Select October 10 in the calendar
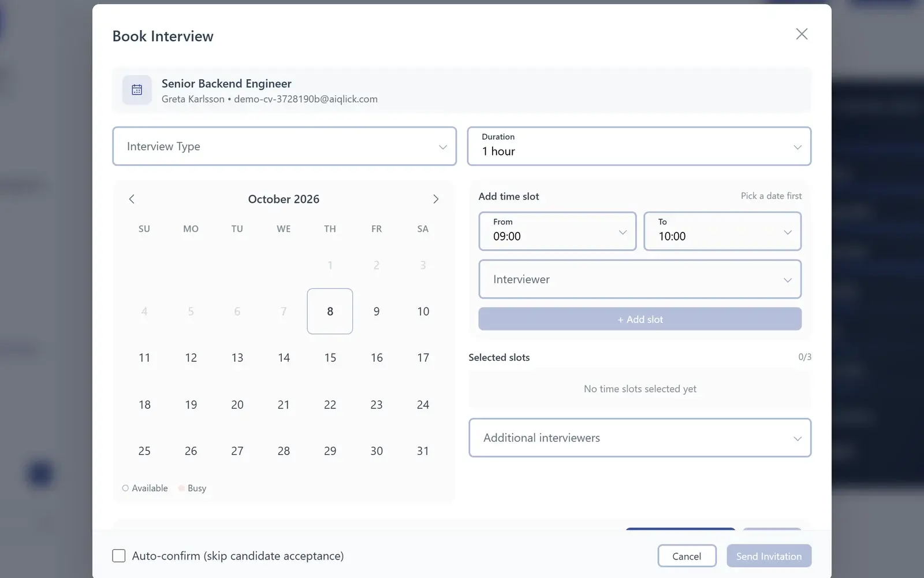The height and width of the screenshot is (578, 924). point(423,312)
